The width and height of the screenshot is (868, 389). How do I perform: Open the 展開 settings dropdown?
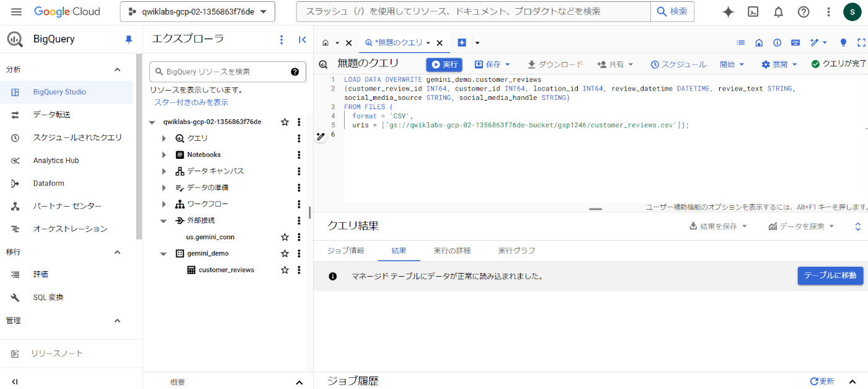pyautogui.click(x=779, y=65)
